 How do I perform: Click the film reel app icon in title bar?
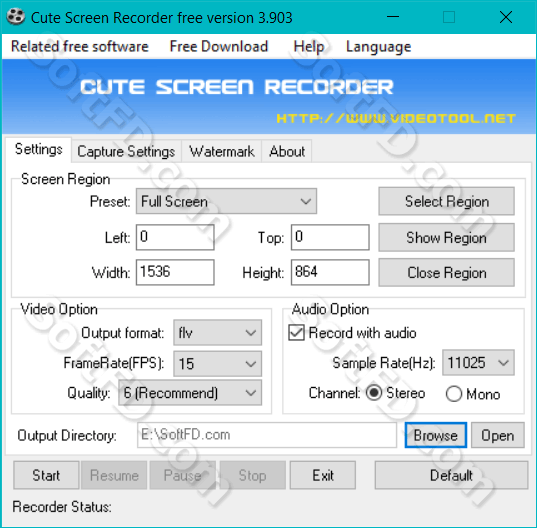(16, 16)
